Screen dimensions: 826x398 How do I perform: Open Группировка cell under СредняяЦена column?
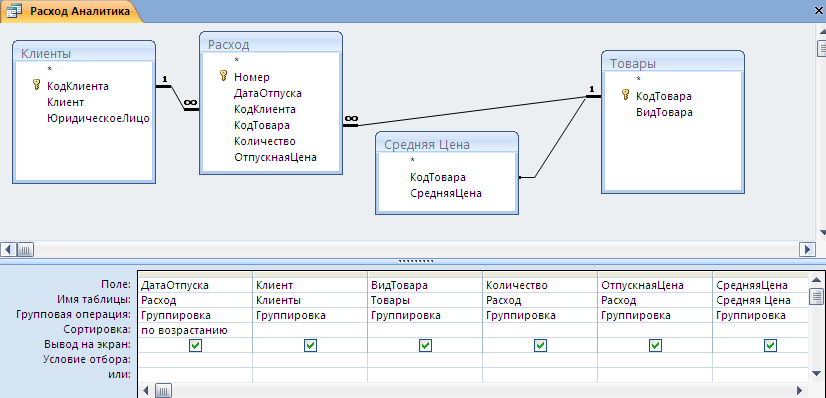[x=760, y=315]
